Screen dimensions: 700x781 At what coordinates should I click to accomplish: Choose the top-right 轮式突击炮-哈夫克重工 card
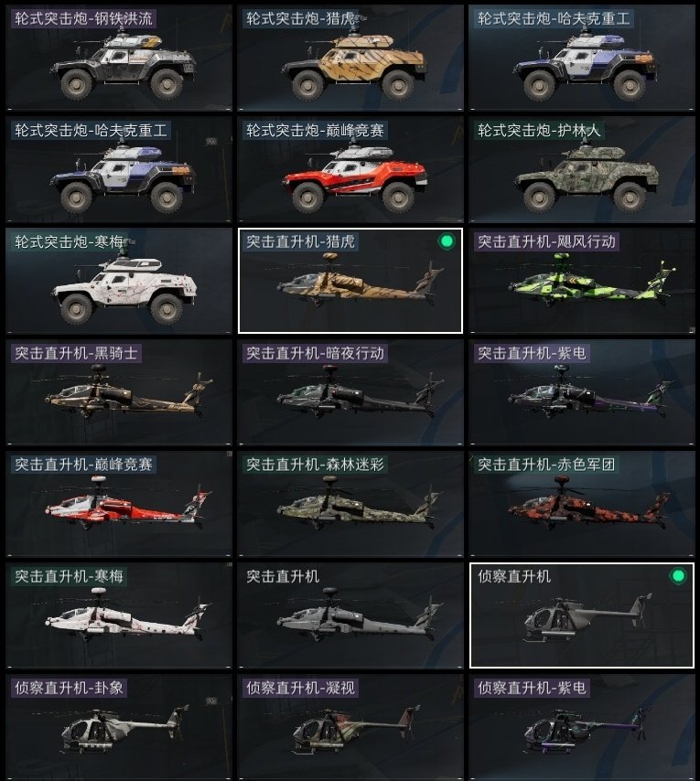tap(582, 58)
